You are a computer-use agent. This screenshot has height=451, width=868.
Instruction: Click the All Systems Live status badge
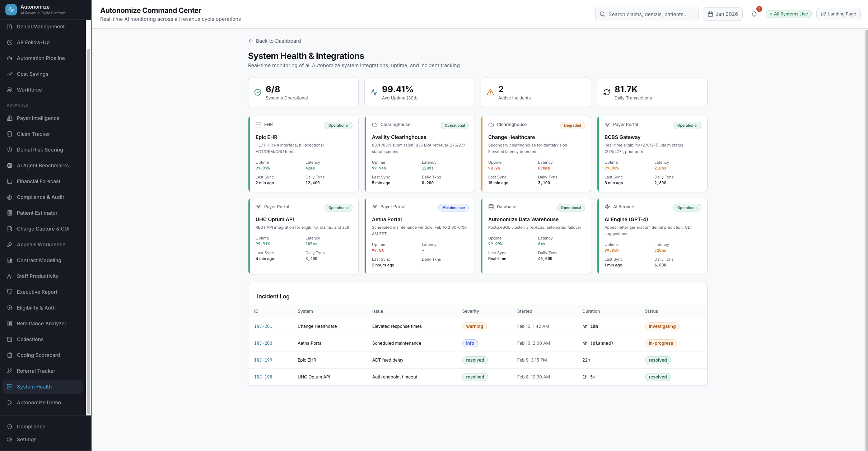pos(788,14)
